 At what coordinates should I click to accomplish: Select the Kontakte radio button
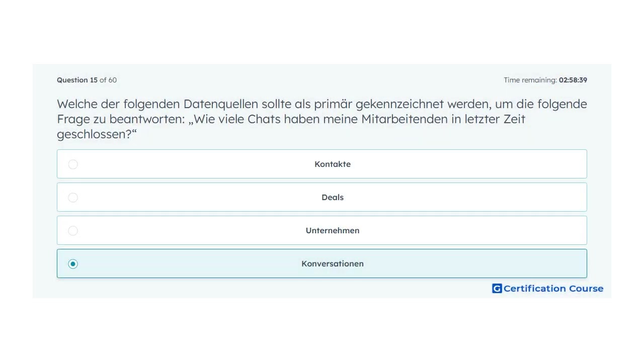point(73,164)
